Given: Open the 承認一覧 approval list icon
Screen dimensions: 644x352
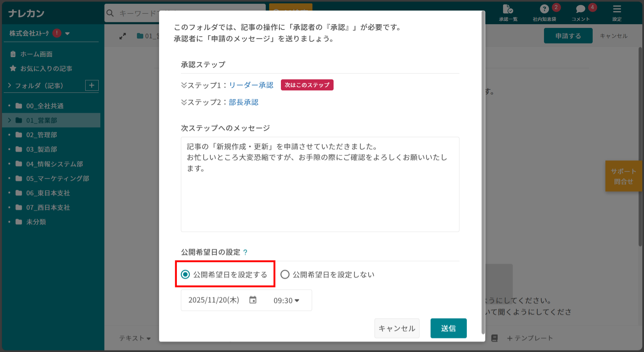Looking at the screenshot, I should (x=507, y=9).
